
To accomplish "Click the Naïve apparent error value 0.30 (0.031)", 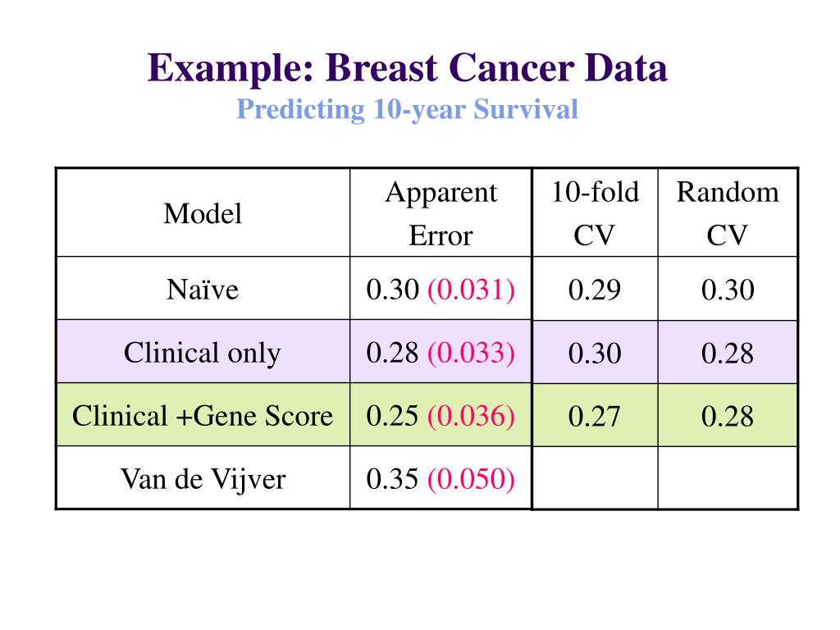I will (441, 289).
